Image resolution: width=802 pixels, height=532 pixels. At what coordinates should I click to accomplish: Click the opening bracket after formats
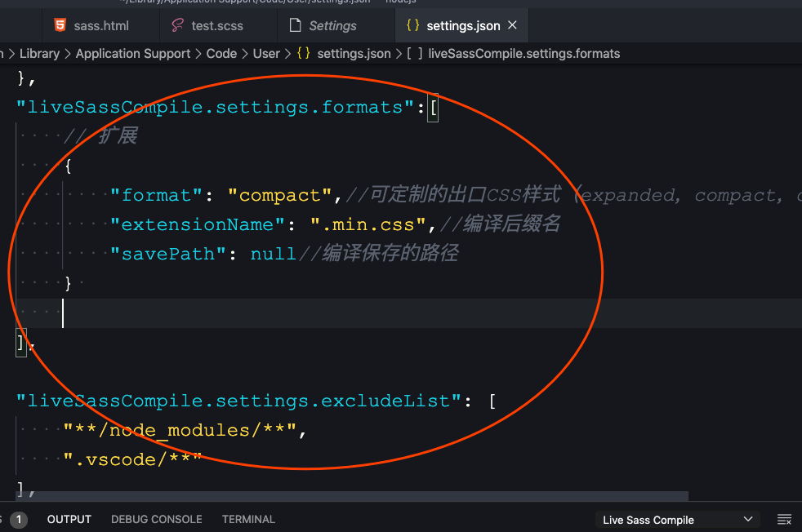[x=433, y=108]
